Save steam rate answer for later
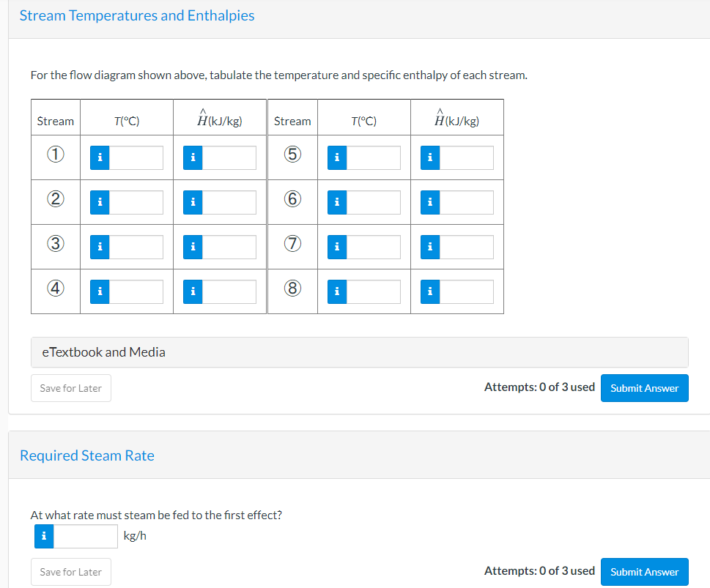 point(71,572)
